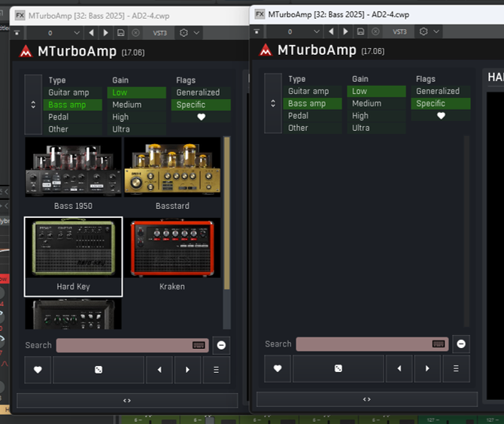Click the random dice icon in left plugin
Screen dimensions: 504x424
click(x=99, y=370)
